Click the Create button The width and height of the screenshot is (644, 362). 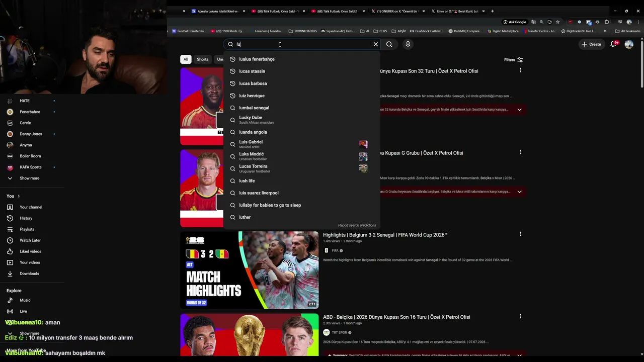(x=591, y=44)
